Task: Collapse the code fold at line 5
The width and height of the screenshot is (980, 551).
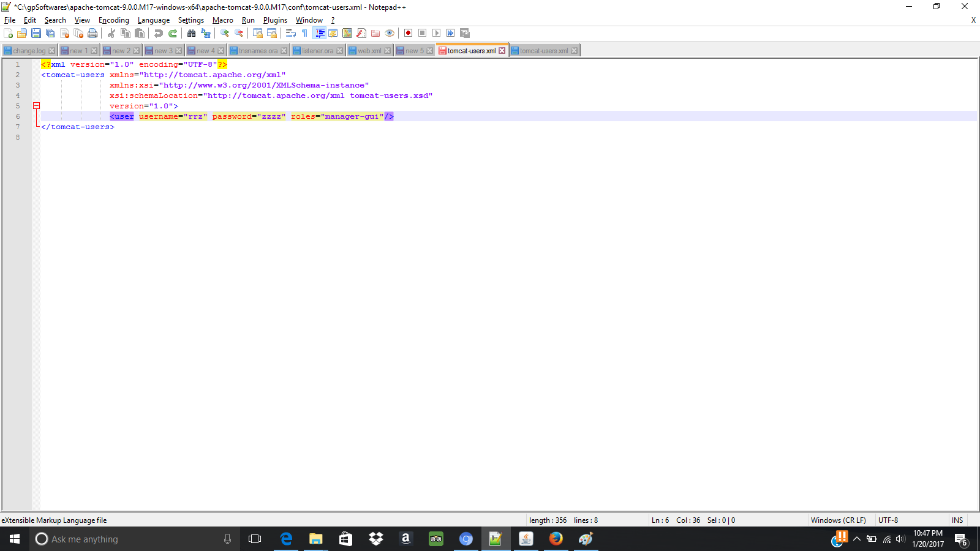Action: pyautogui.click(x=37, y=105)
